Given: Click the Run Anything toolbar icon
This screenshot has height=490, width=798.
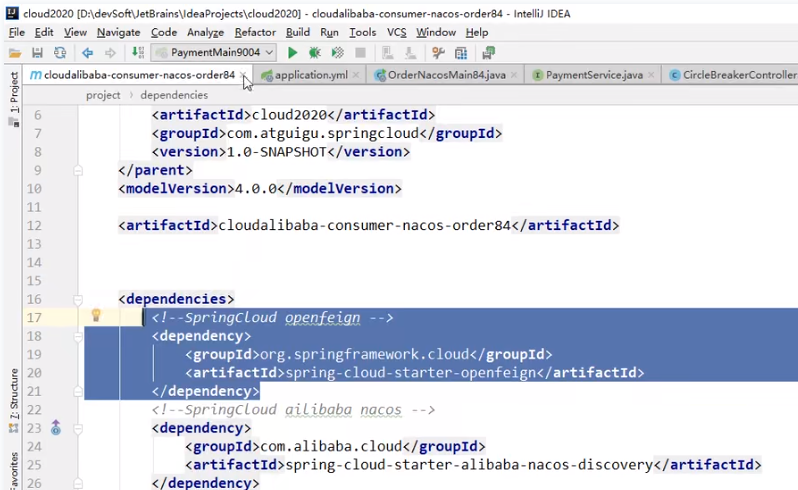Looking at the screenshot, I should tap(489, 52).
